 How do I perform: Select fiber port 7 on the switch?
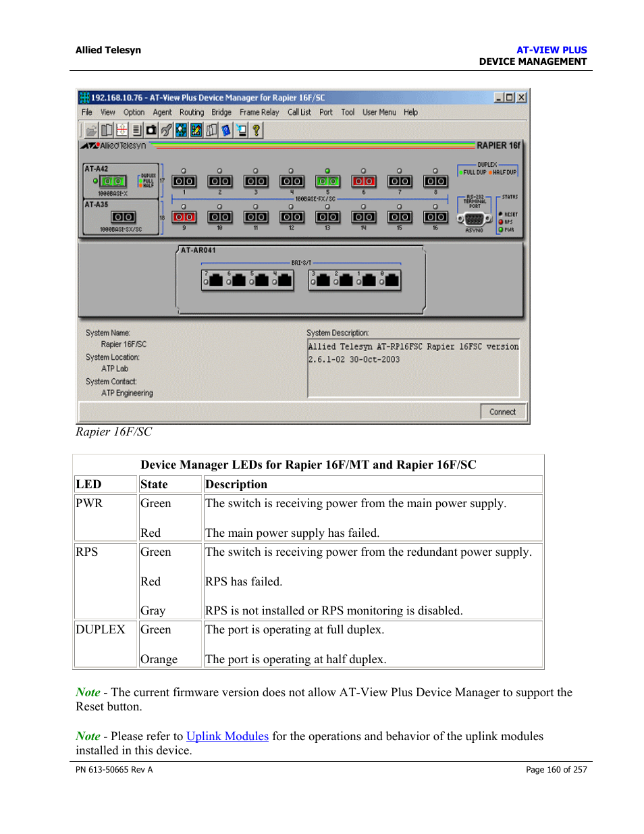tap(400, 181)
